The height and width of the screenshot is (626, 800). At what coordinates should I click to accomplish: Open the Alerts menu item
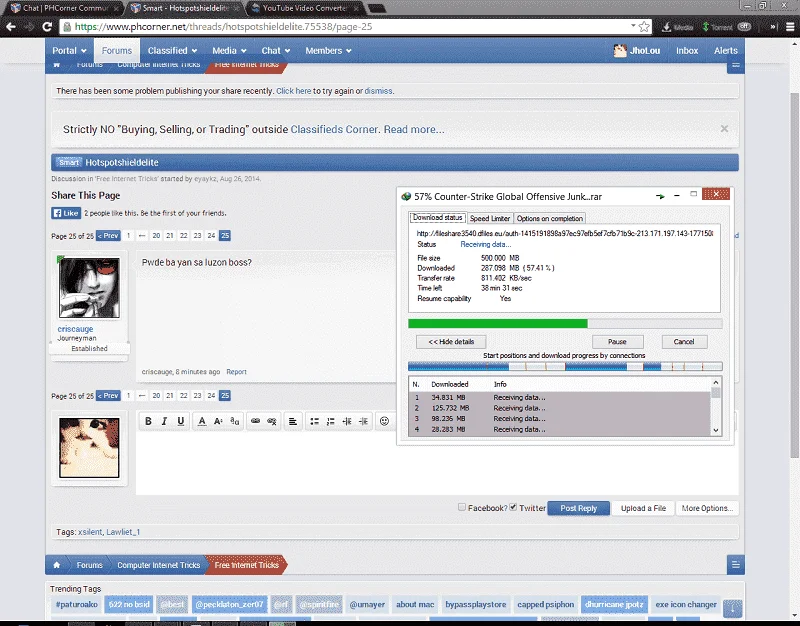[x=726, y=51]
